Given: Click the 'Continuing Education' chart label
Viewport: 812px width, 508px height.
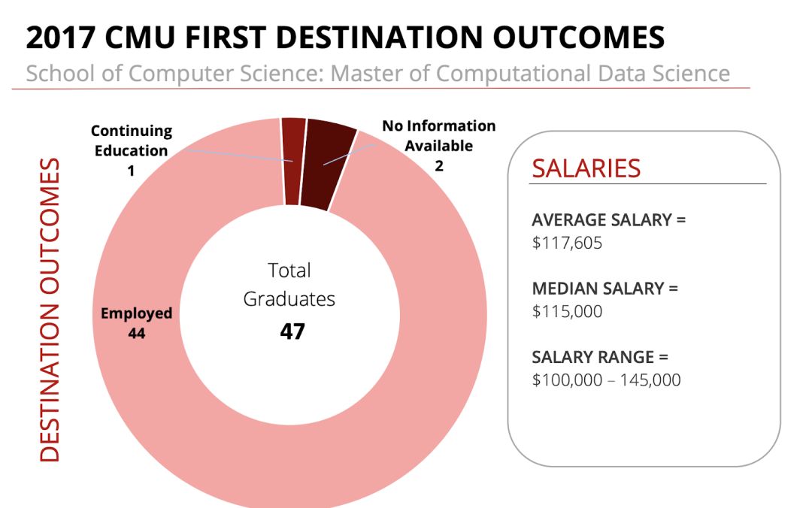Looking at the screenshot, I should [131, 141].
